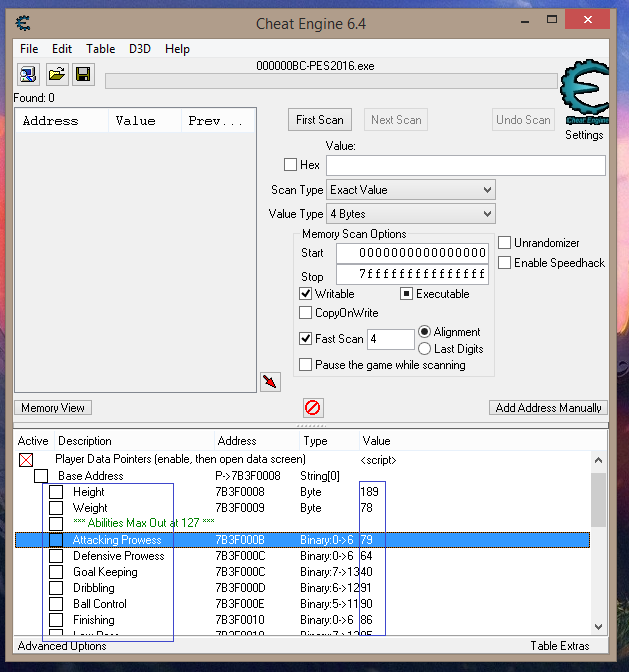Viewport: 629px width, 672px height.
Task: Click the Add Address Manually button
Action: pyautogui.click(x=549, y=408)
